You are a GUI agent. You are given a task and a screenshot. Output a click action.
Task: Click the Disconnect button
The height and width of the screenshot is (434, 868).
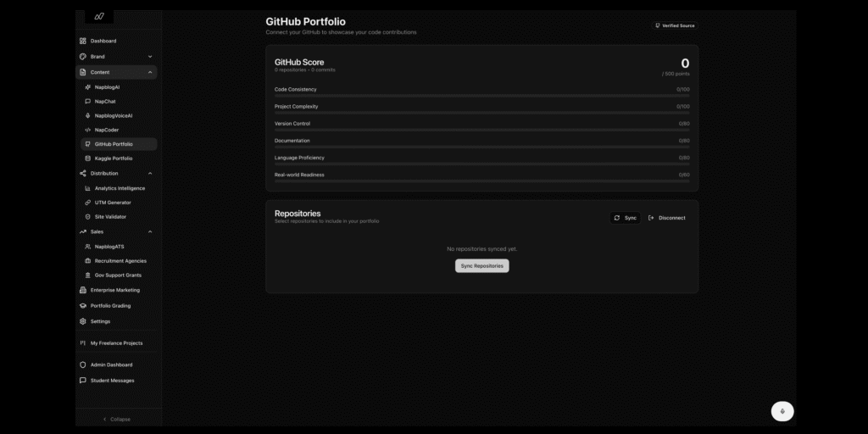667,218
